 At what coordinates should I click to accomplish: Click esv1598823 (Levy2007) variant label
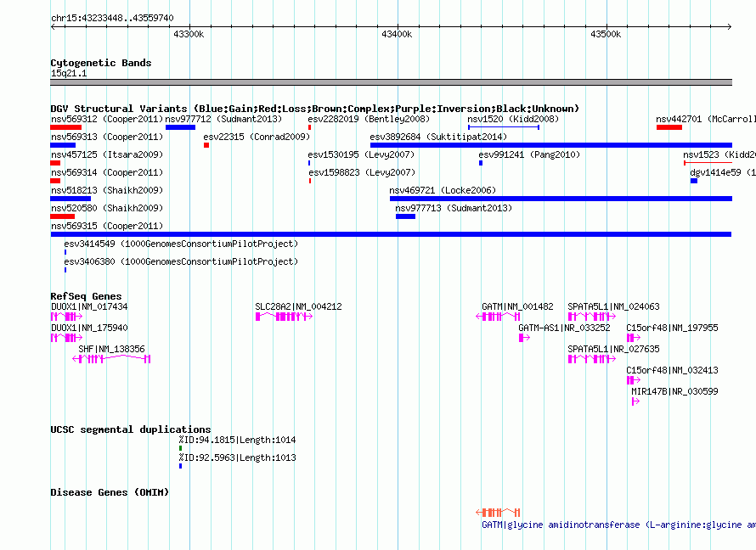coord(362,172)
